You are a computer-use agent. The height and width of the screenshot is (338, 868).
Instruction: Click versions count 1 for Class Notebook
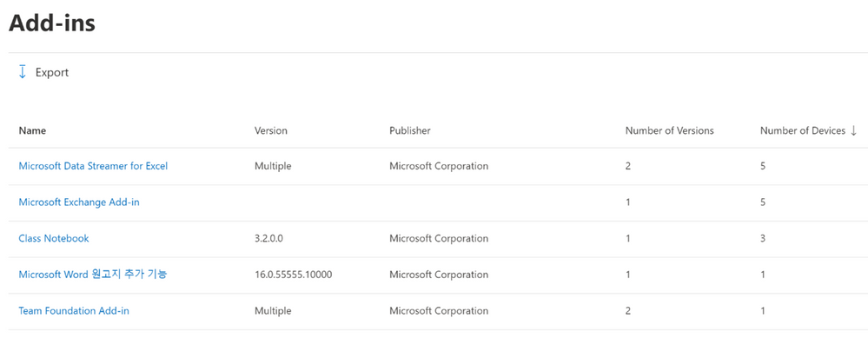[627, 238]
